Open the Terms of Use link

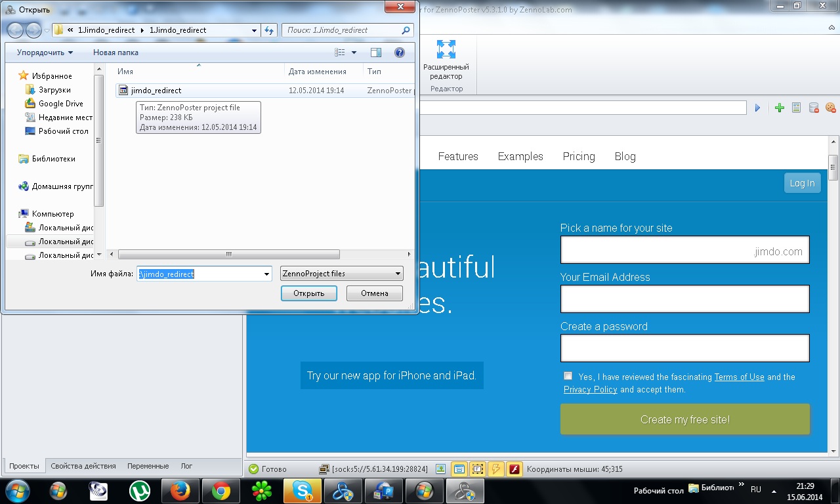[739, 377]
